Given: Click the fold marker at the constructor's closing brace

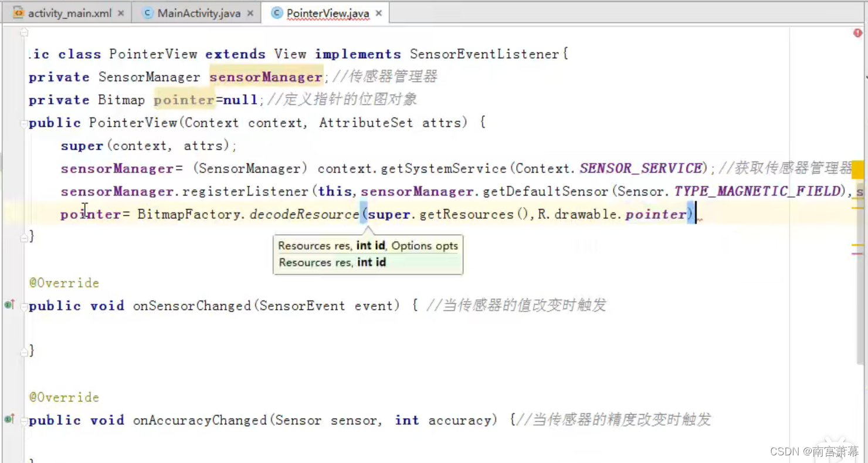Looking at the screenshot, I should tap(23, 236).
